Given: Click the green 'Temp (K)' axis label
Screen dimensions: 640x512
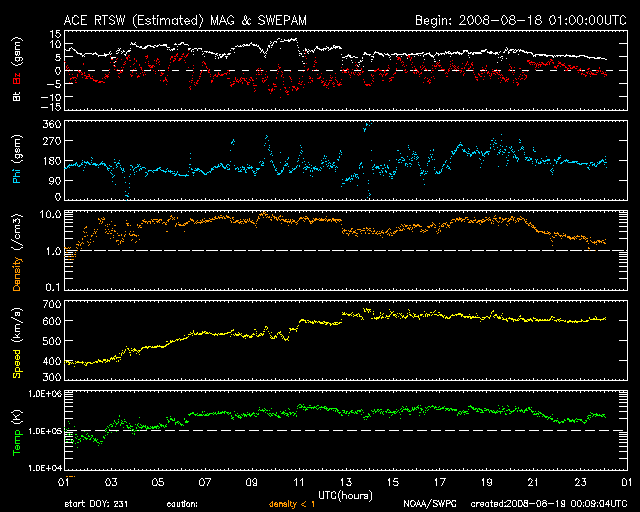Looking at the screenshot, I should tap(17, 432).
